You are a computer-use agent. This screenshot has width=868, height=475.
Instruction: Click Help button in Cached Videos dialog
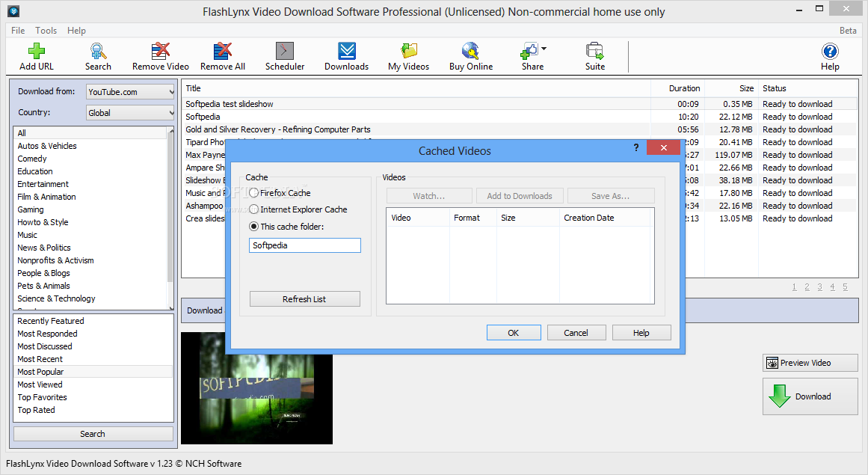(x=641, y=333)
